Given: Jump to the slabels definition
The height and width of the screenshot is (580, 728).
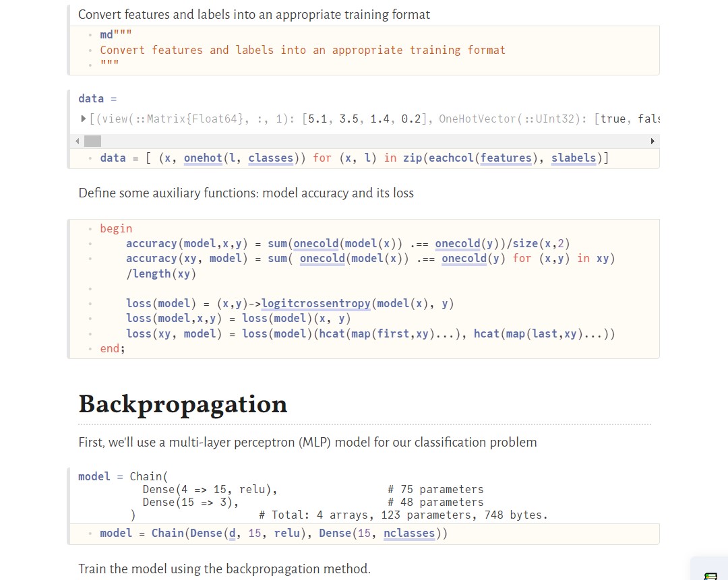Looking at the screenshot, I should (574, 158).
